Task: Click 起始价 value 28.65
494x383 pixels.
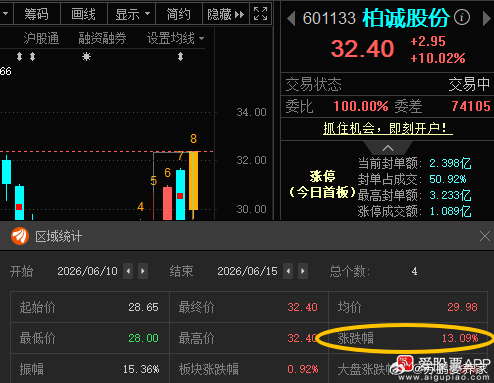Action: coord(144,307)
